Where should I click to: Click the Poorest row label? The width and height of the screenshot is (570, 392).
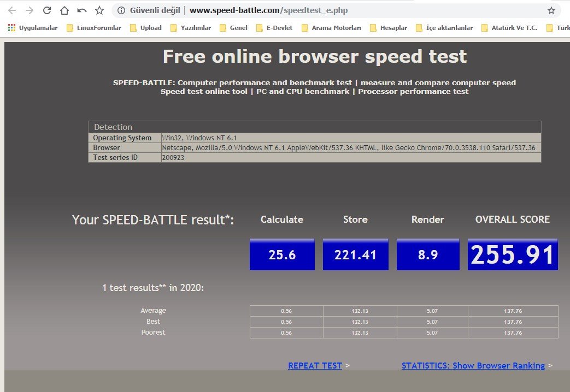coord(153,332)
